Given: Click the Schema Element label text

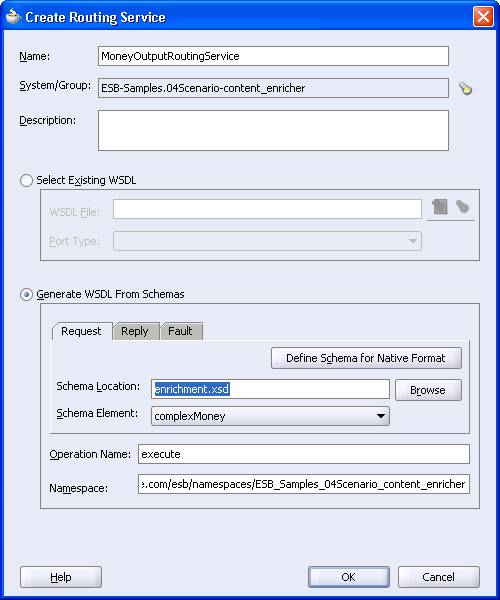Looking at the screenshot, I should (x=97, y=413).
